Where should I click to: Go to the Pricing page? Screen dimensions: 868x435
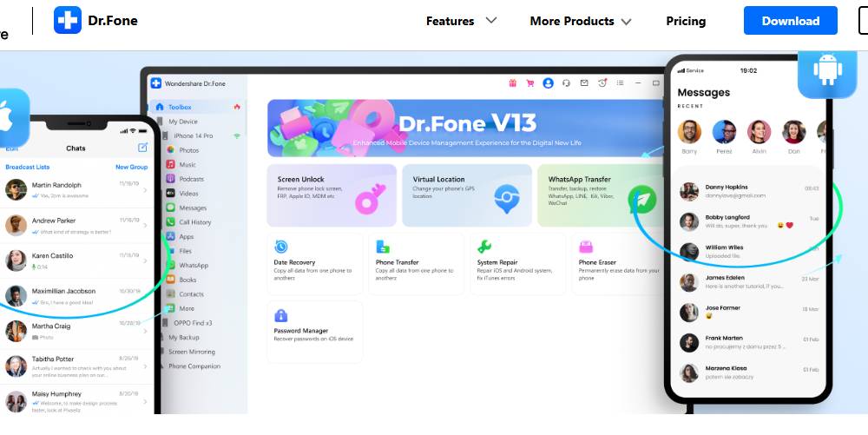point(686,21)
